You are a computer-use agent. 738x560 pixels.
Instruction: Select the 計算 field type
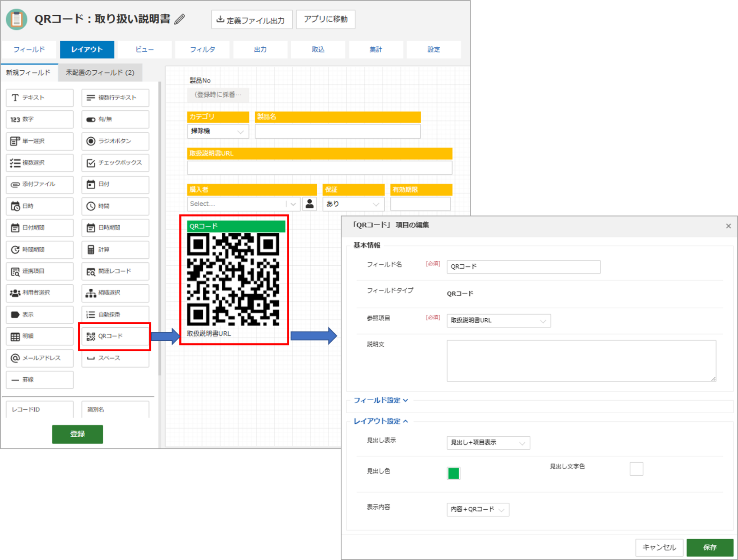point(115,250)
